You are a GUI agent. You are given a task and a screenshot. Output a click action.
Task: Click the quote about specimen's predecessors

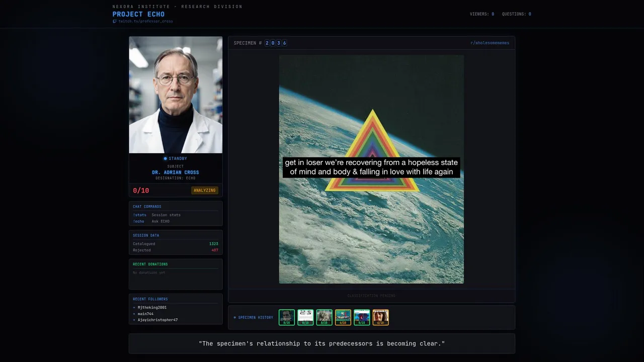pyautogui.click(x=322, y=344)
